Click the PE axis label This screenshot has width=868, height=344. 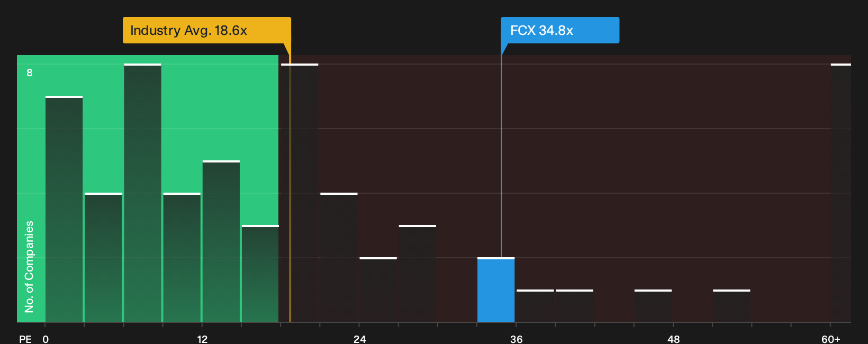pos(25,339)
